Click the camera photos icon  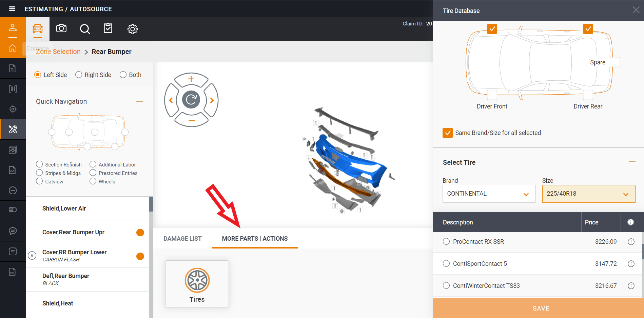(61, 29)
